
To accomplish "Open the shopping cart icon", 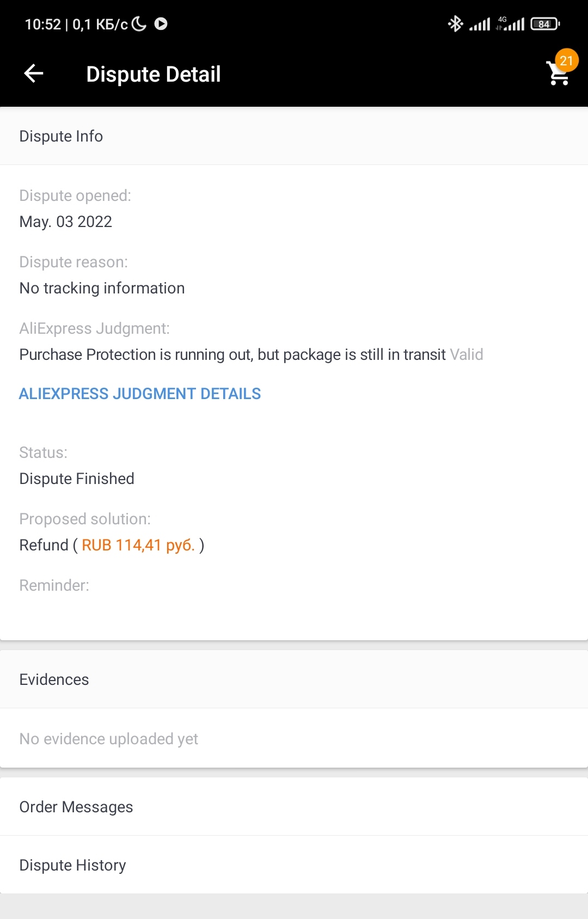I will (558, 75).
